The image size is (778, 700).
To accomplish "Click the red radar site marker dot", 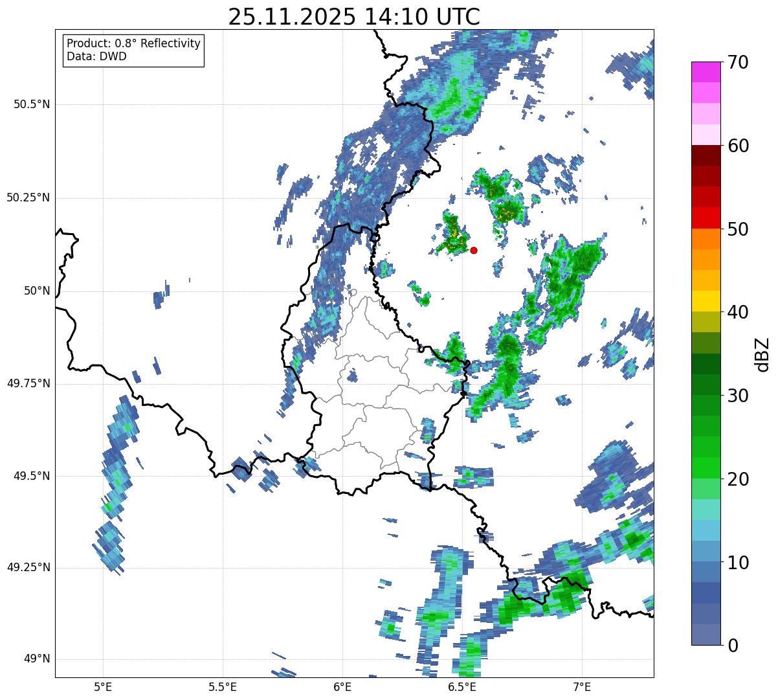I will coord(474,250).
